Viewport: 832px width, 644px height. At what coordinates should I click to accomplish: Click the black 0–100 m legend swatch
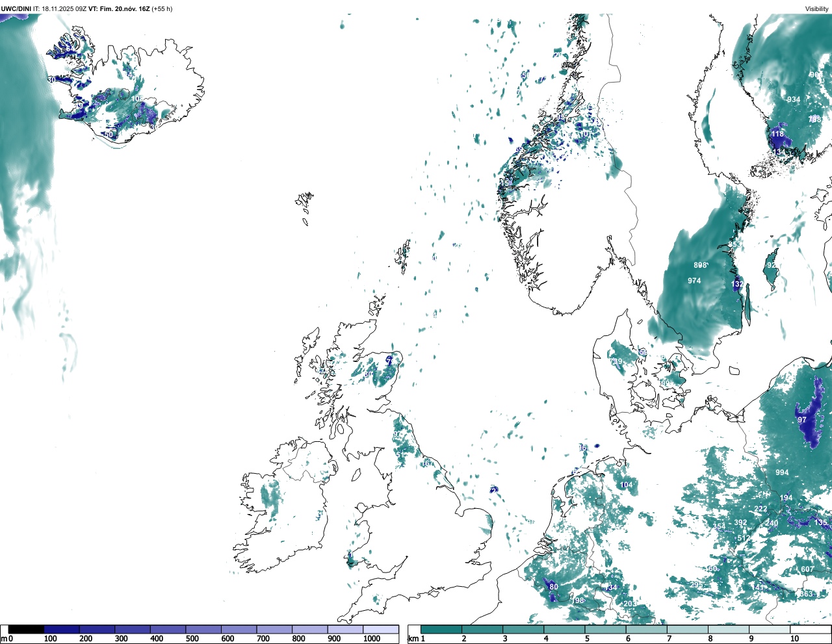(x=26, y=630)
